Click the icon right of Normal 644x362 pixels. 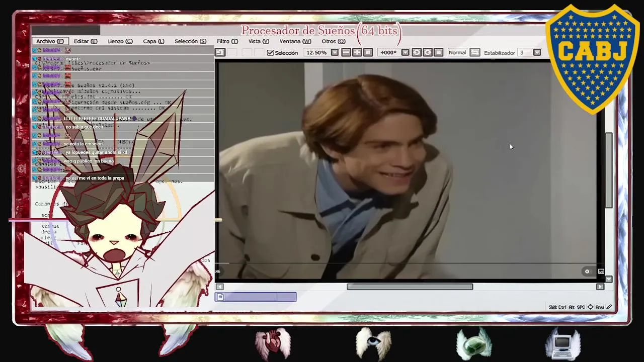[475, 53]
